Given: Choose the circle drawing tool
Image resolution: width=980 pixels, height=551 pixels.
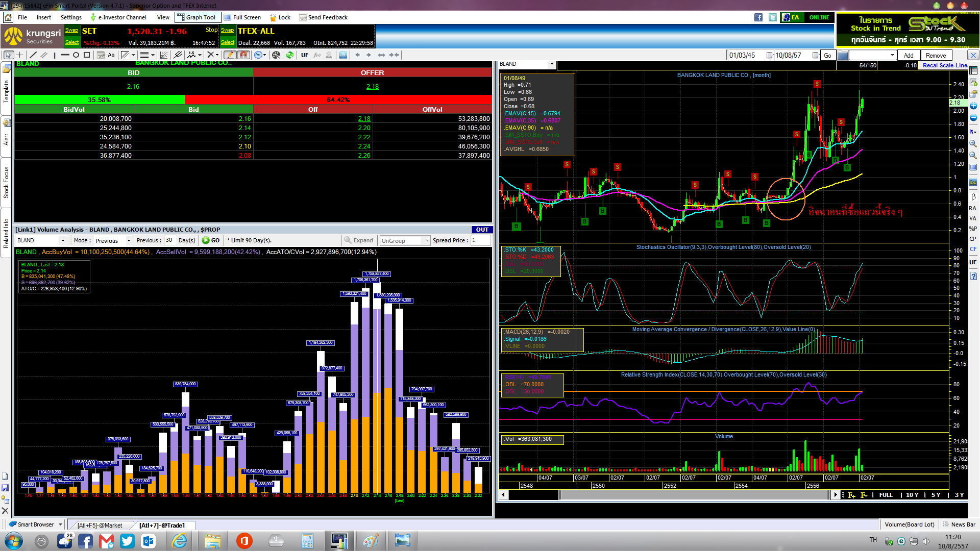Looking at the screenshot, I should point(76,55).
